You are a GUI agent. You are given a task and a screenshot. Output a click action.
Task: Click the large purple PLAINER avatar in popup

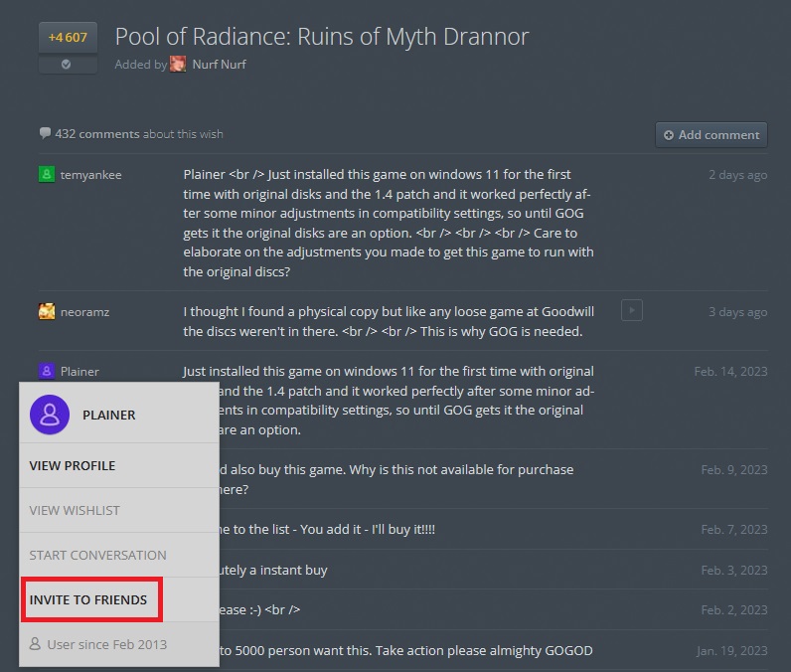click(50, 415)
